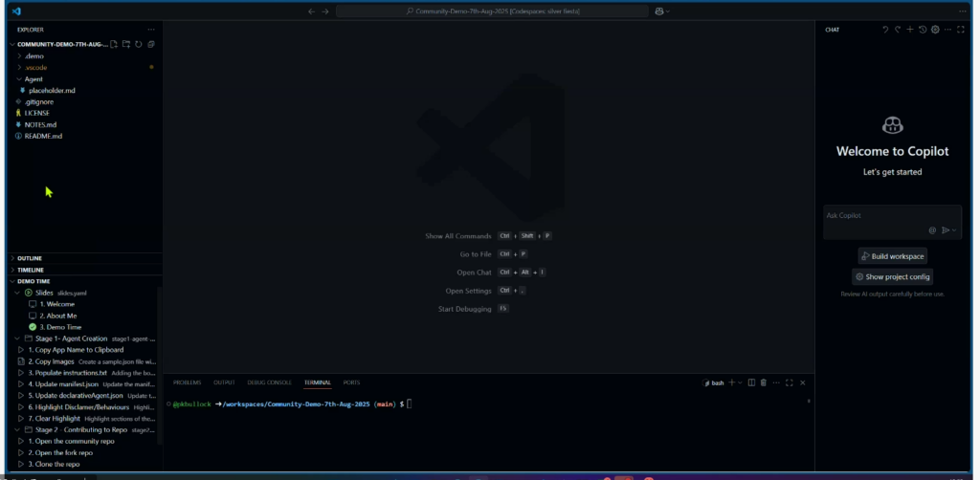Split the terminal panel
Image resolution: width=980 pixels, height=480 pixels.
click(752, 382)
